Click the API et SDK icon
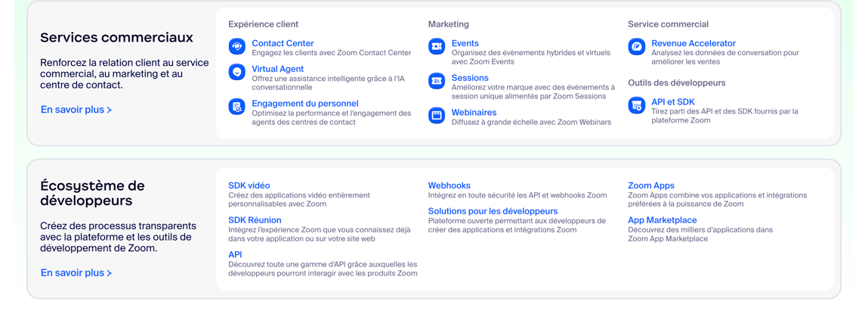 coord(637,105)
